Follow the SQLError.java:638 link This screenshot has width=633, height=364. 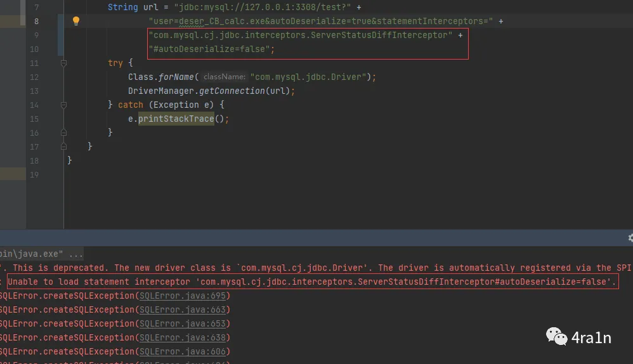click(184, 338)
